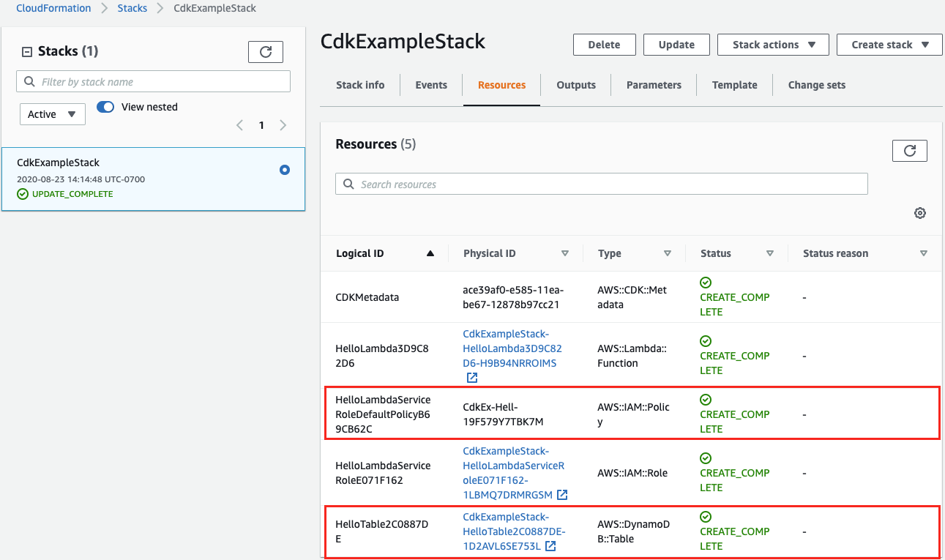Open the Stack actions dropdown
945x560 pixels.
coord(773,45)
